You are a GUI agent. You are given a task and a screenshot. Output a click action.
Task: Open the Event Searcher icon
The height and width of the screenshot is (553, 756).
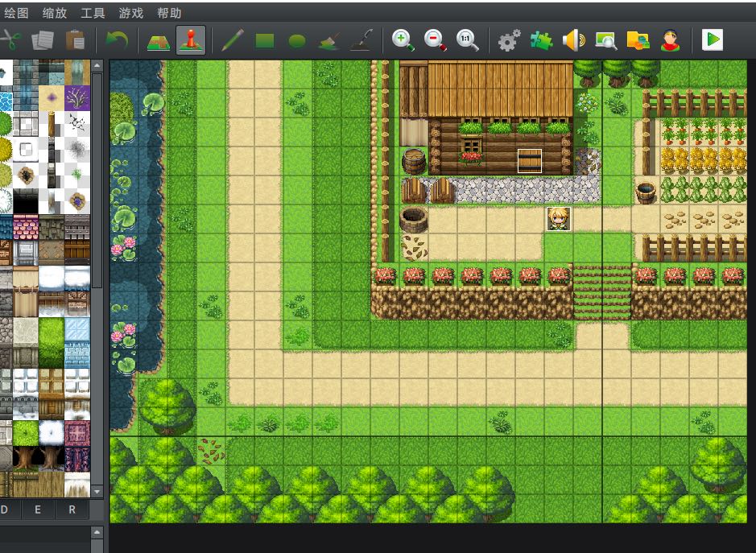click(606, 40)
